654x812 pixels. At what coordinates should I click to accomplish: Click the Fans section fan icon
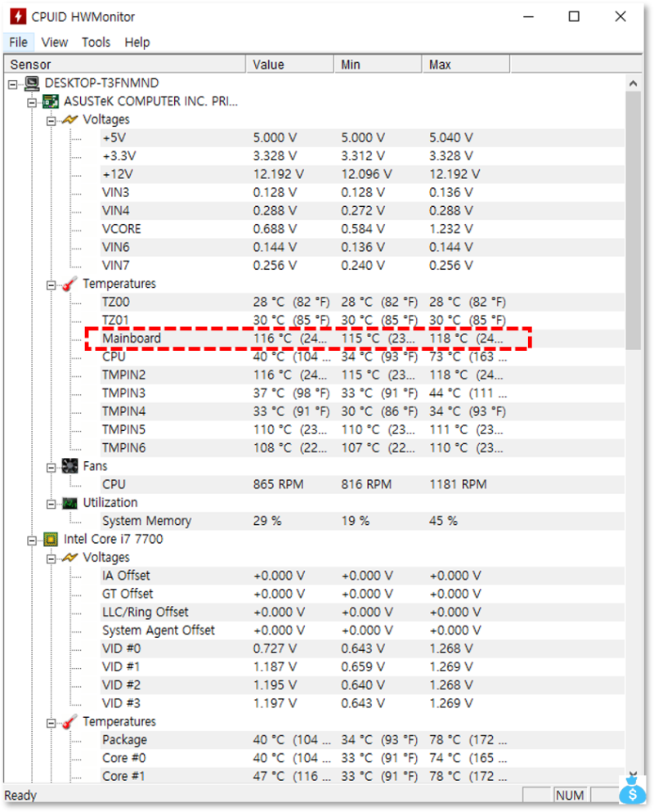click(x=70, y=466)
